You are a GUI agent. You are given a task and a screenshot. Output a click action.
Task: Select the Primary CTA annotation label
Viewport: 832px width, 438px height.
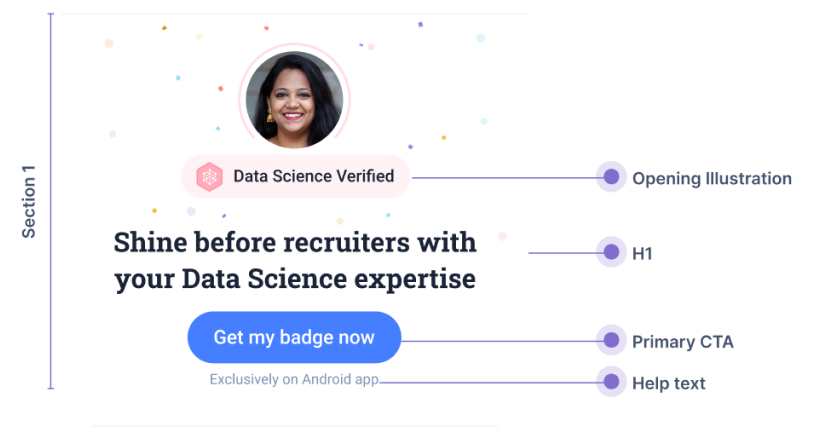click(x=683, y=342)
